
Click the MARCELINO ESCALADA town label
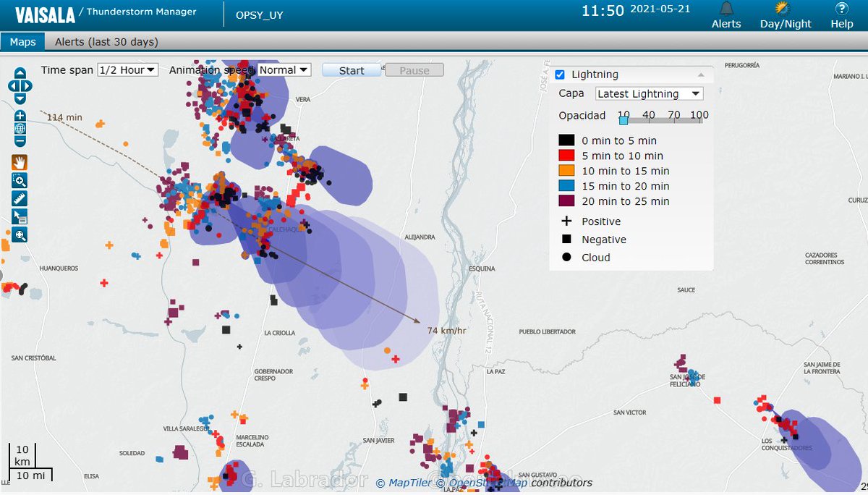pos(252,441)
